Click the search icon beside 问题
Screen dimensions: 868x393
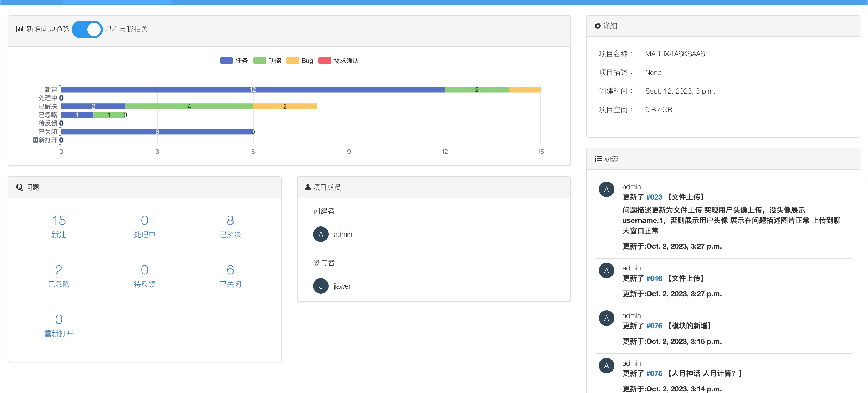20,187
